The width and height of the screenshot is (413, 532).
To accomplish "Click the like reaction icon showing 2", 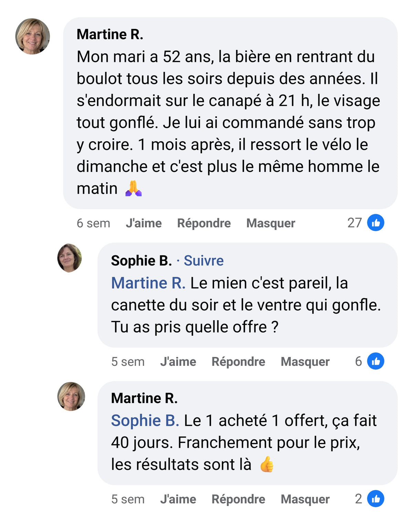I will [375, 499].
